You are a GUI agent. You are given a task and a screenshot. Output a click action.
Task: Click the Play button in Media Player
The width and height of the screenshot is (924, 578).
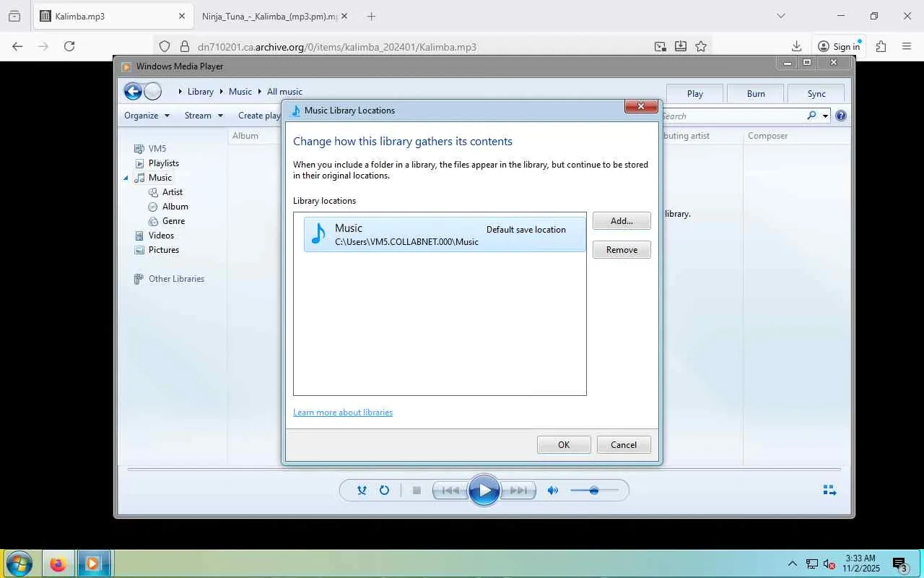click(484, 491)
